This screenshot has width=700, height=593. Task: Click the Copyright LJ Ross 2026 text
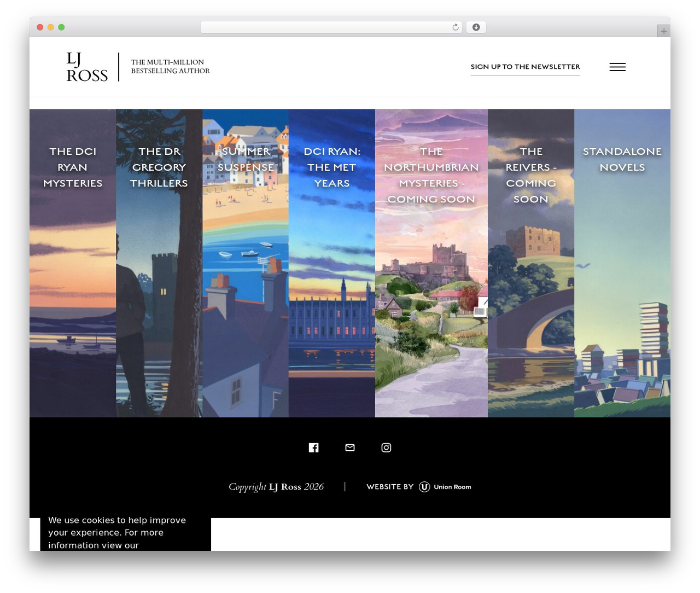tap(276, 487)
